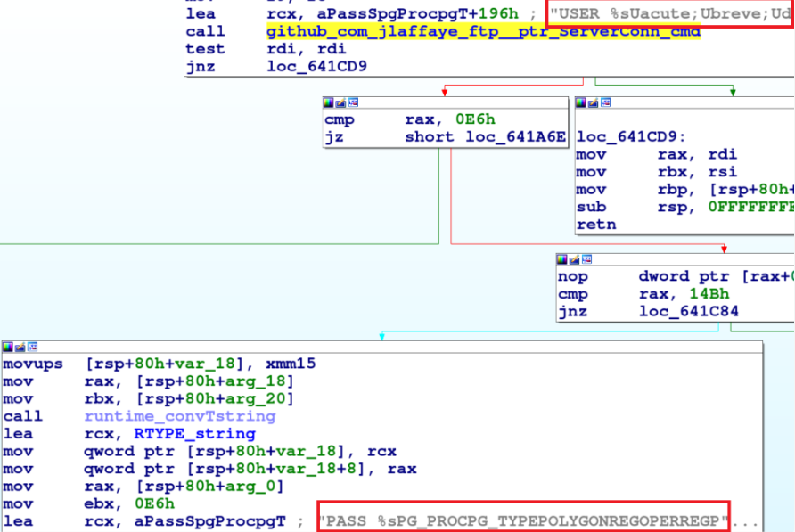This screenshot has width=795, height=532.
Task: Select the 'cmp rax, 0E6h' instruction
Action: pyautogui.click(x=410, y=119)
